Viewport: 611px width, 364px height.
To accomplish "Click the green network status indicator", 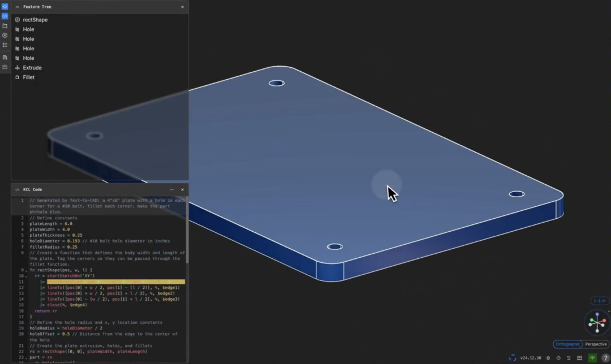I will (592, 358).
